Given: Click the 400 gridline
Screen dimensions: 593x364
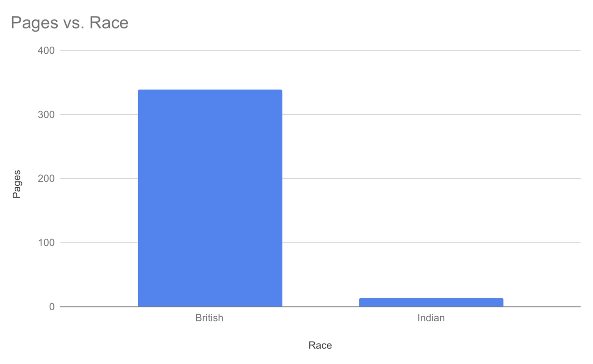Looking at the screenshot, I should tap(320, 50).
